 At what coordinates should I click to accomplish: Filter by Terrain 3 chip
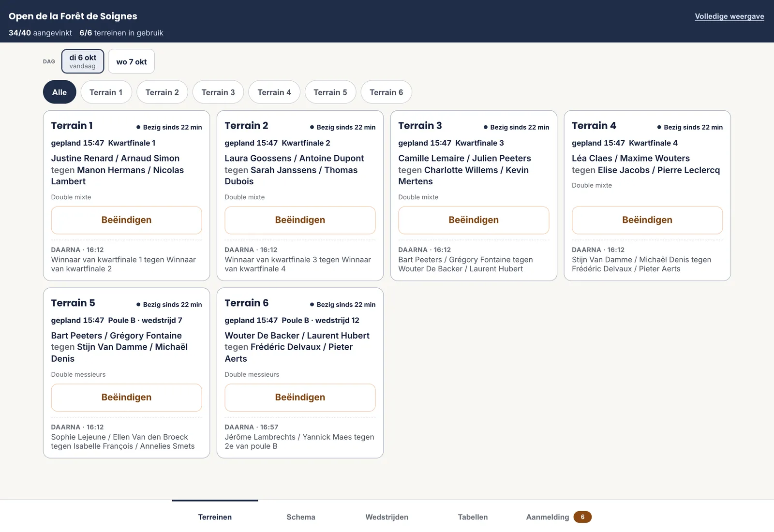218,92
